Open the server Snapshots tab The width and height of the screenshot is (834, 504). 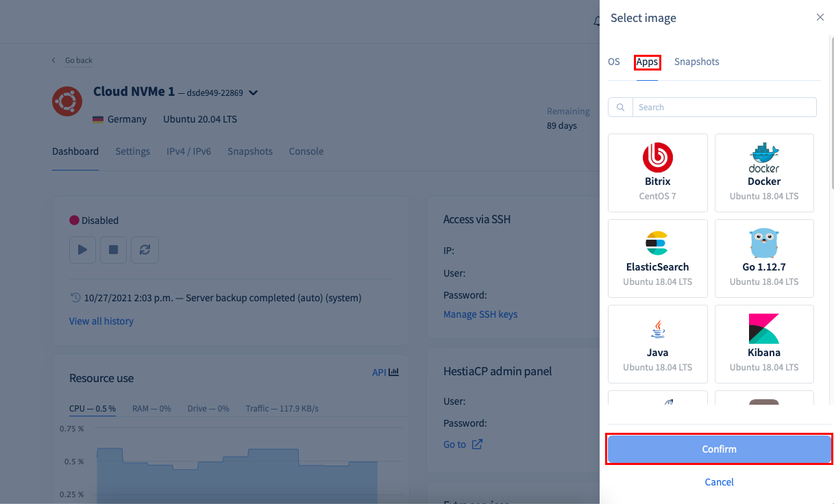(x=250, y=151)
